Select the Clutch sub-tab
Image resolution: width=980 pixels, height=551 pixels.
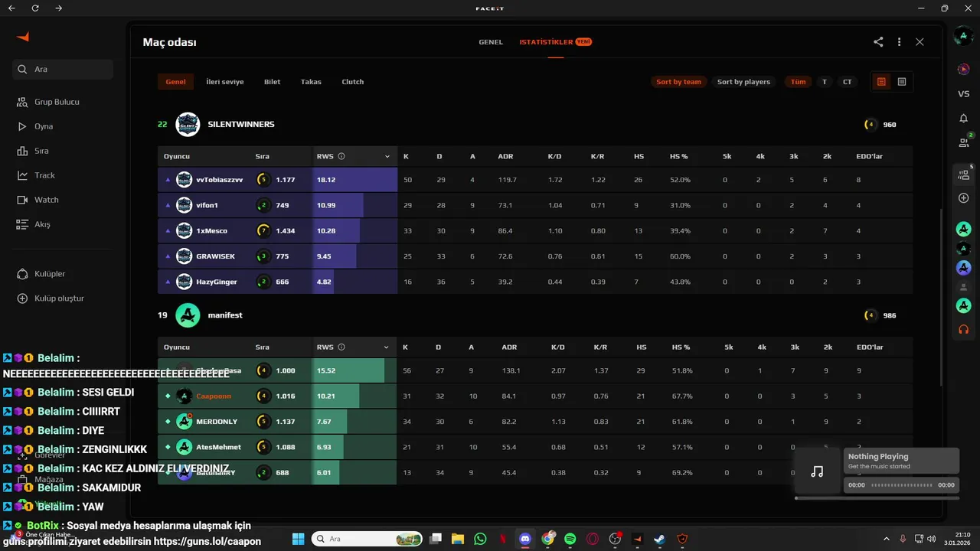tap(353, 82)
